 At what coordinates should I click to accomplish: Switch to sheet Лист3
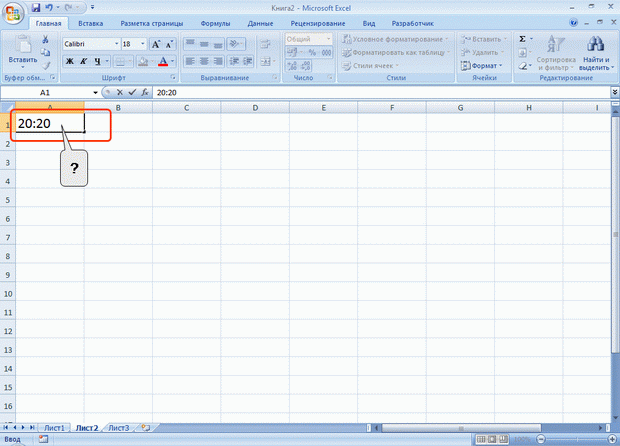[x=119, y=428]
